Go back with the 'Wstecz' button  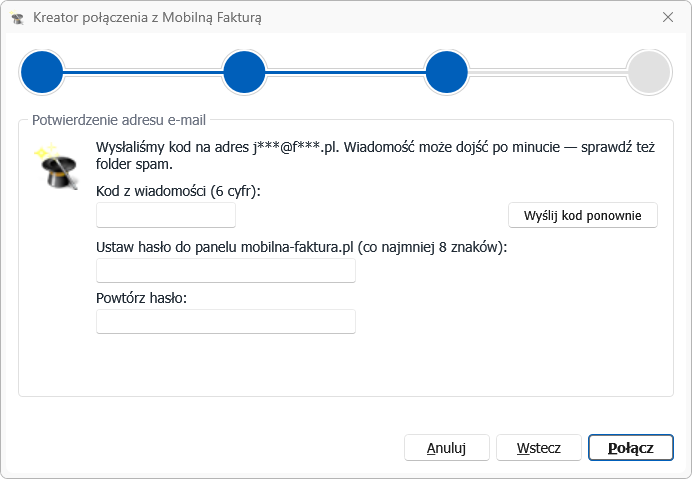pyautogui.click(x=539, y=448)
